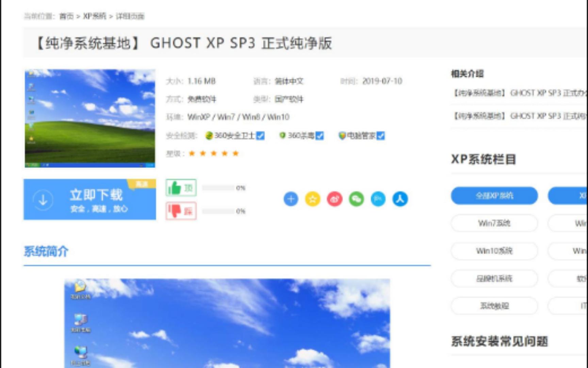Screen dimensions: 588x368
Task: Click the download arrow circle icon
Action: tap(43, 200)
